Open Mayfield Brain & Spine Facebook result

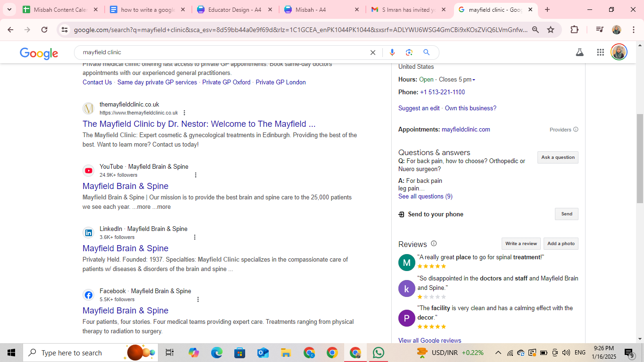[x=125, y=311]
